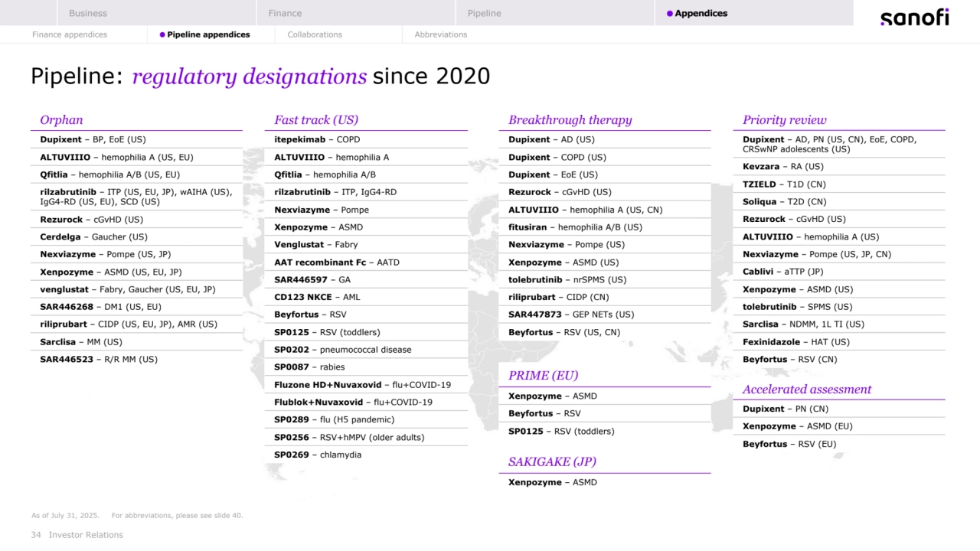Image resolution: width=980 pixels, height=551 pixels.
Task: Select TZIELD – T1D (CN) row
Action: pyautogui.click(x=839, y=184)
